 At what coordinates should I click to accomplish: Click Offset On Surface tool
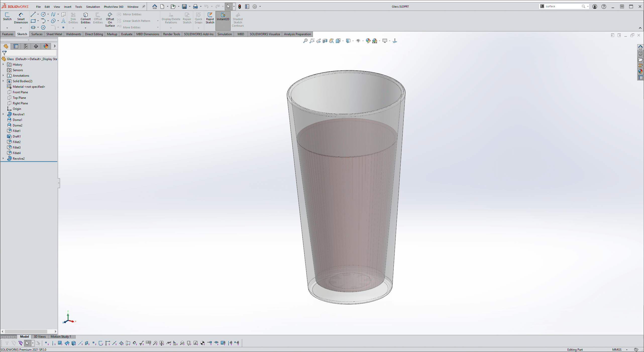pyautogui.click(x=110, y=20)
